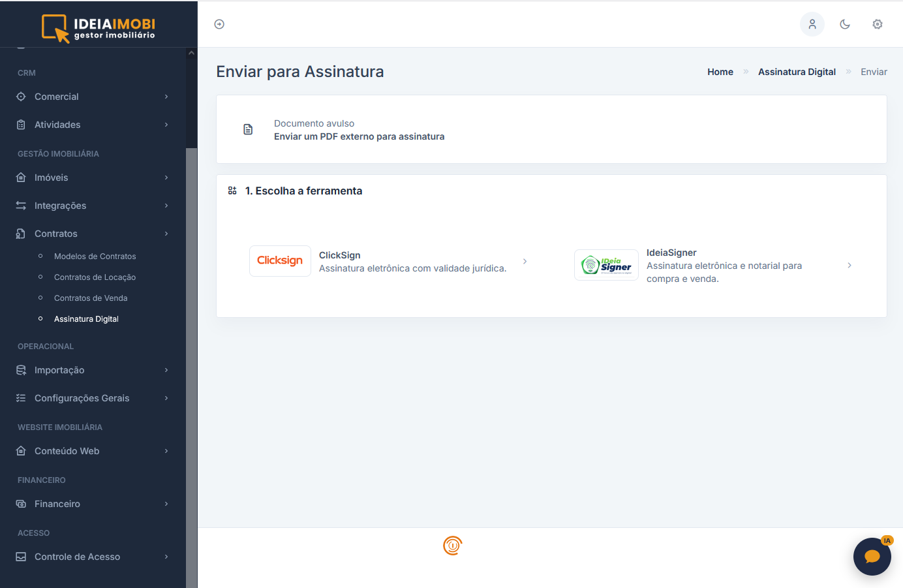The image size is (903, 588).
Task: Expand the Imóveis menu chevron
Action: coord(166,178)
